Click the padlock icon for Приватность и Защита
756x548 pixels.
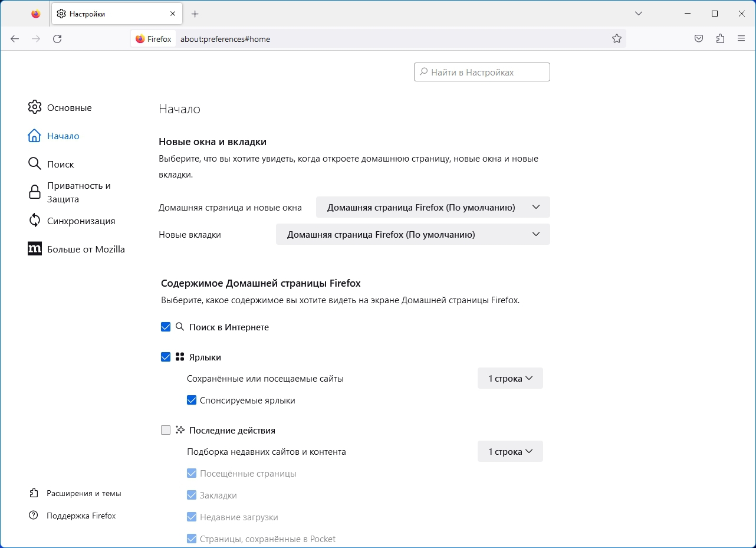[35, 192]
